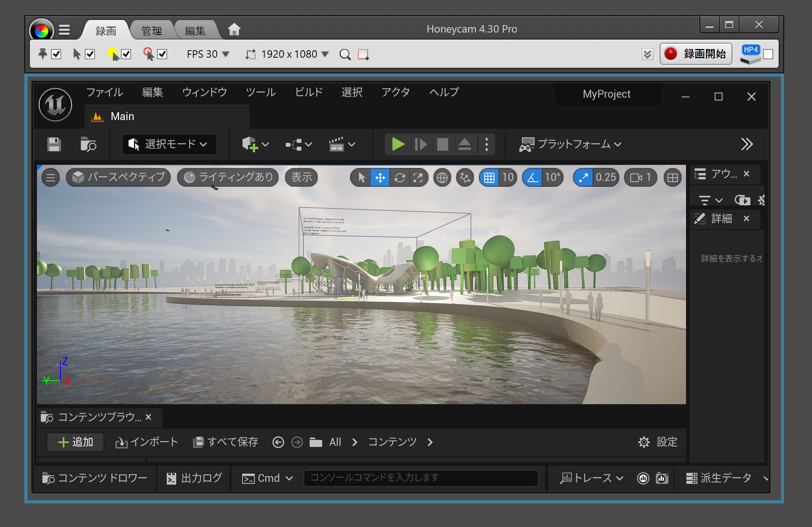Open the ウィンドウ menu
The height and width of the screenshot is (527, 812).
(x=204, y=92)
